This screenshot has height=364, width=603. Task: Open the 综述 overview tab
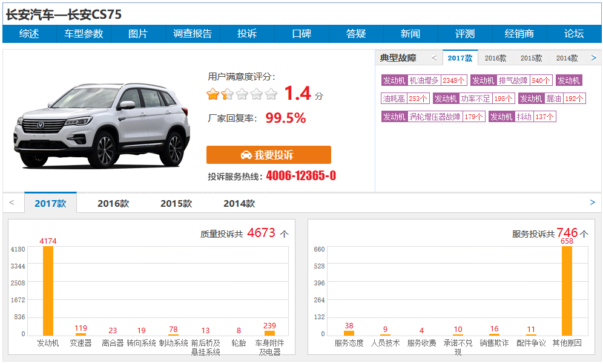29,34
